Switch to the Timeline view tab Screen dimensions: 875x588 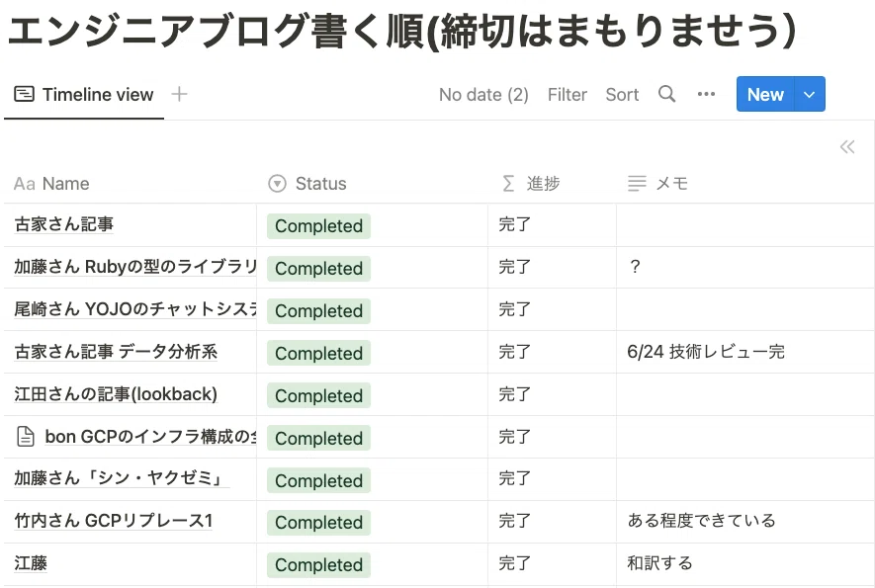click(84, 94)
